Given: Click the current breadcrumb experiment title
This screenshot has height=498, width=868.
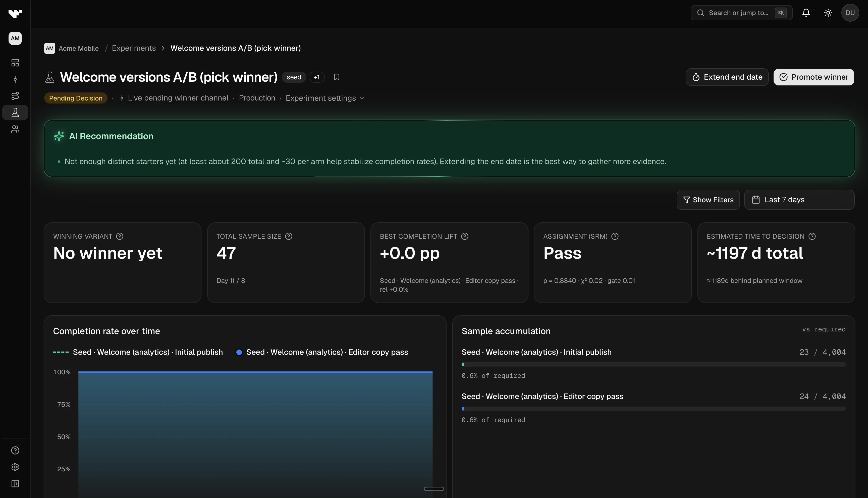Looking at the screenshot, I should [236, 48].
